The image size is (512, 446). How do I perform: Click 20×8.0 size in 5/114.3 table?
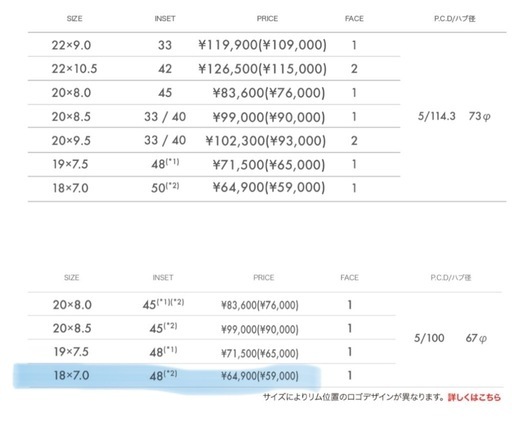71,92
